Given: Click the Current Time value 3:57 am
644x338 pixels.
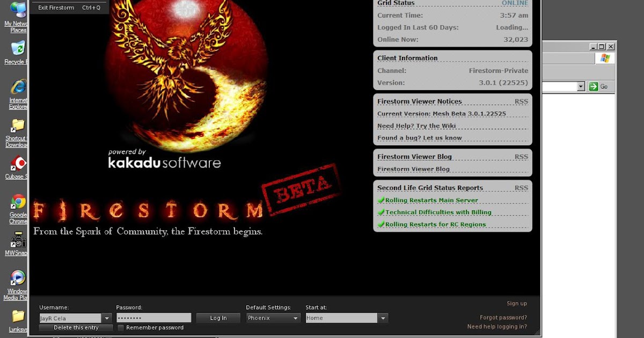Looking at the screenshot, I should 514,16.
